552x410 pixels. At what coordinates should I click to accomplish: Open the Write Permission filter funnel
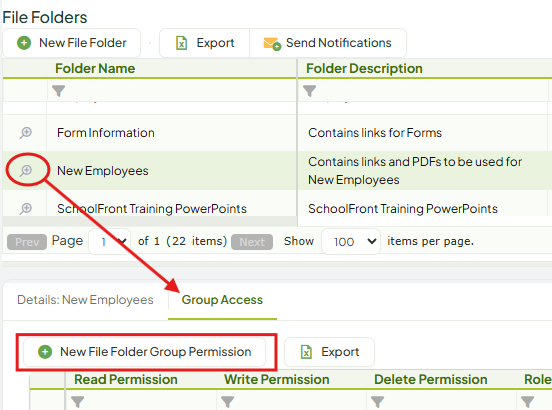click(227, 402)
